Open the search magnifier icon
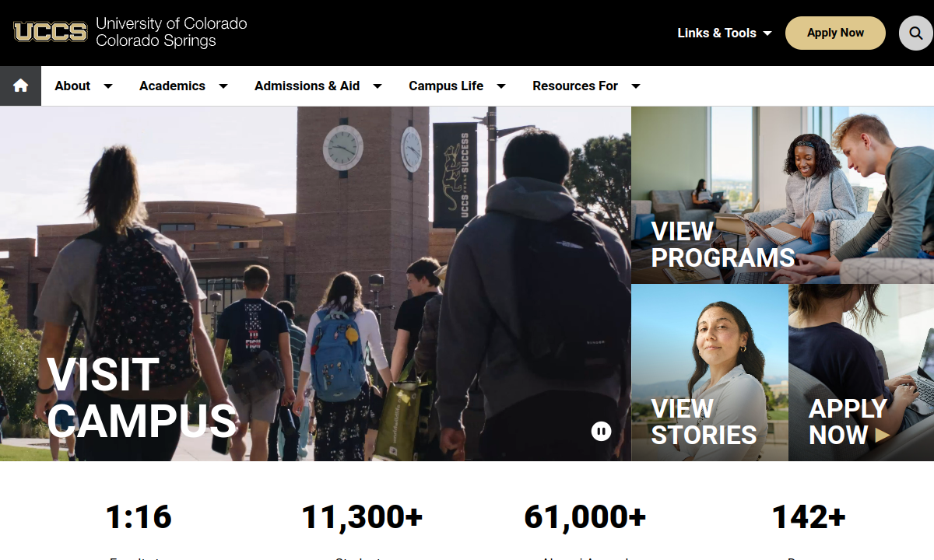934x560 pixels. click(x=915, y=33)
